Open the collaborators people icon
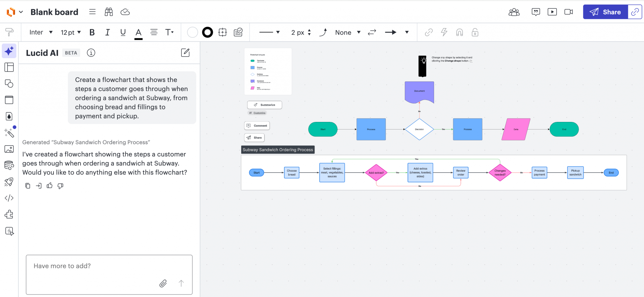644x297 pixels. coord(514,12)
